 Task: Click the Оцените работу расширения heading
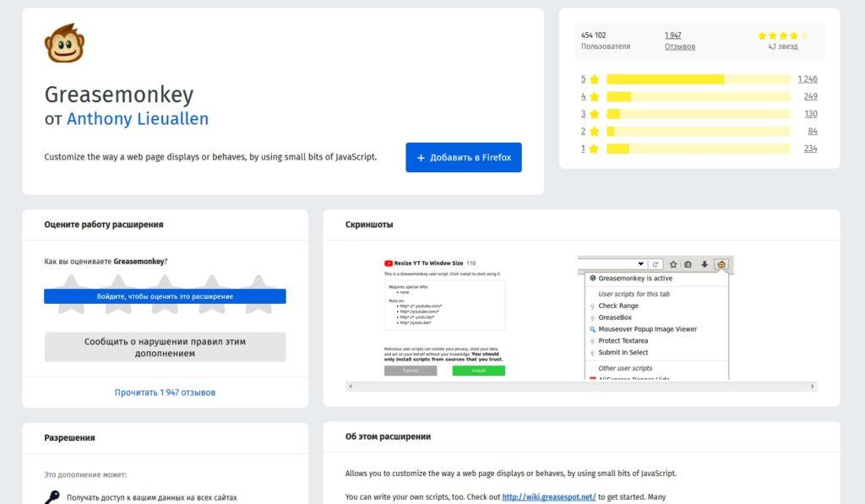[x=104, y=225]
